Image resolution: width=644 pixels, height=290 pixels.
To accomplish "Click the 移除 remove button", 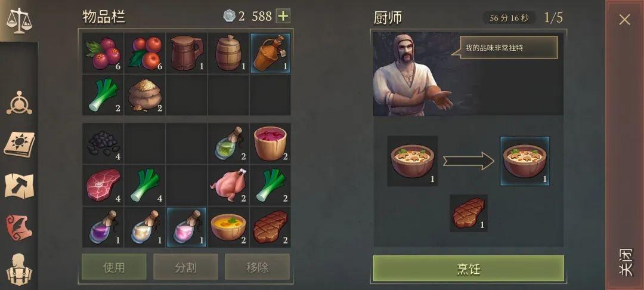I will 257,267.
